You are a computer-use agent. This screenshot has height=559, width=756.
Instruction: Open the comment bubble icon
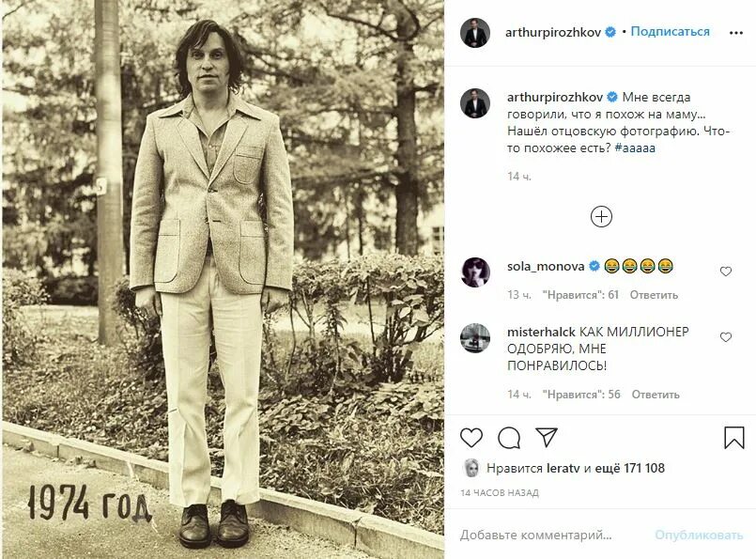(x=509, y=438)
